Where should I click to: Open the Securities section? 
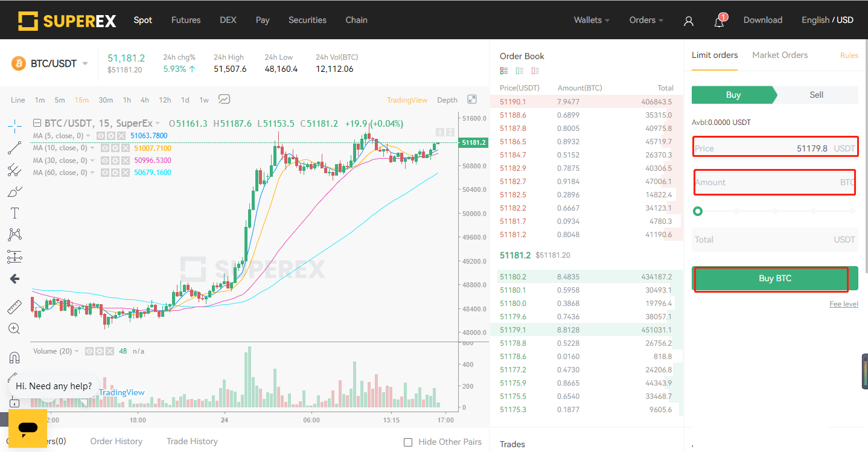(307, 20)
